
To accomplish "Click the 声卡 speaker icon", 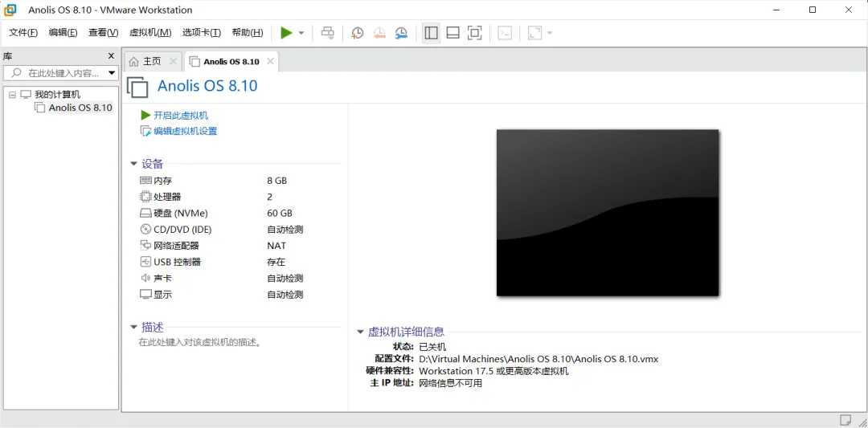I will pyautogui.click(x=145, y=278).
